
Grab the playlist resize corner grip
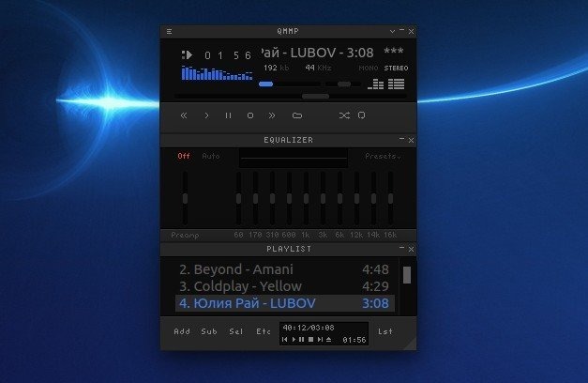[411, 345]
